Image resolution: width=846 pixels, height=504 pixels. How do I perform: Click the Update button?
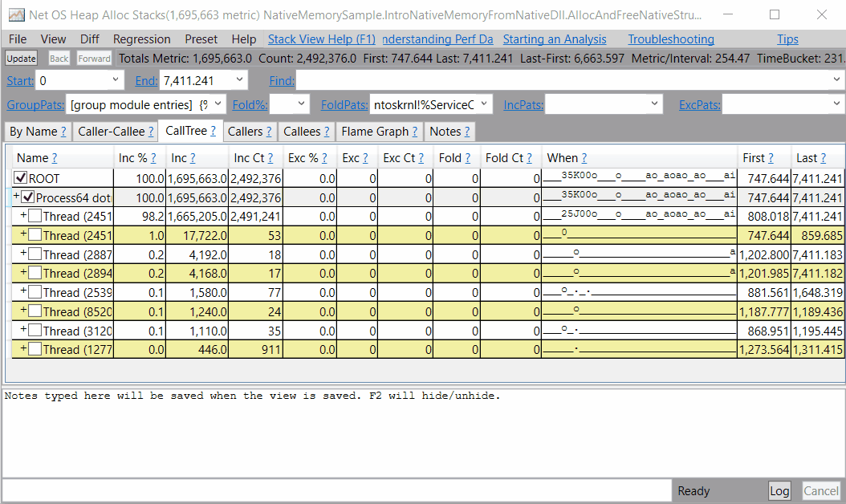pos(21,59)
